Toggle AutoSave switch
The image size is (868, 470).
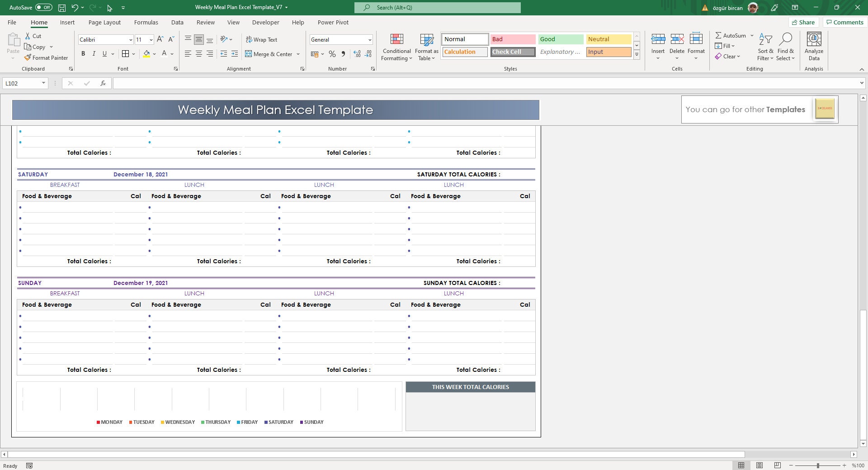pyautogui.click(x=44, y=8)
